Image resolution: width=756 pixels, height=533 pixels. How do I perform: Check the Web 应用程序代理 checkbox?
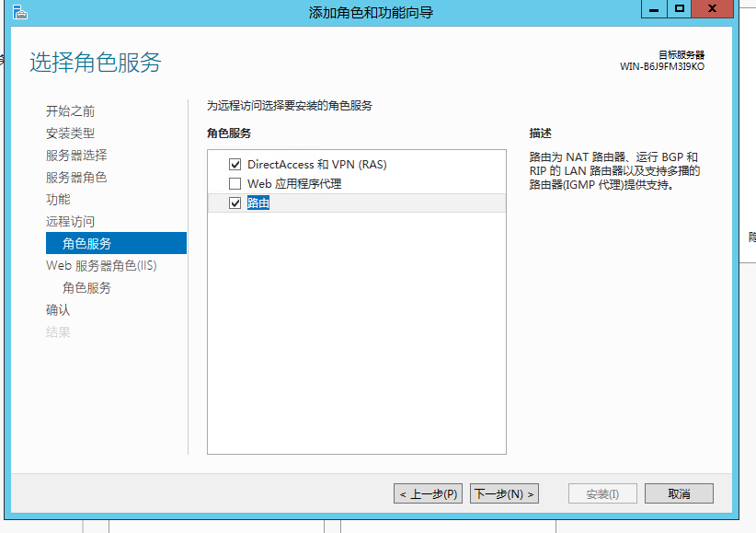tap(235, 184)
